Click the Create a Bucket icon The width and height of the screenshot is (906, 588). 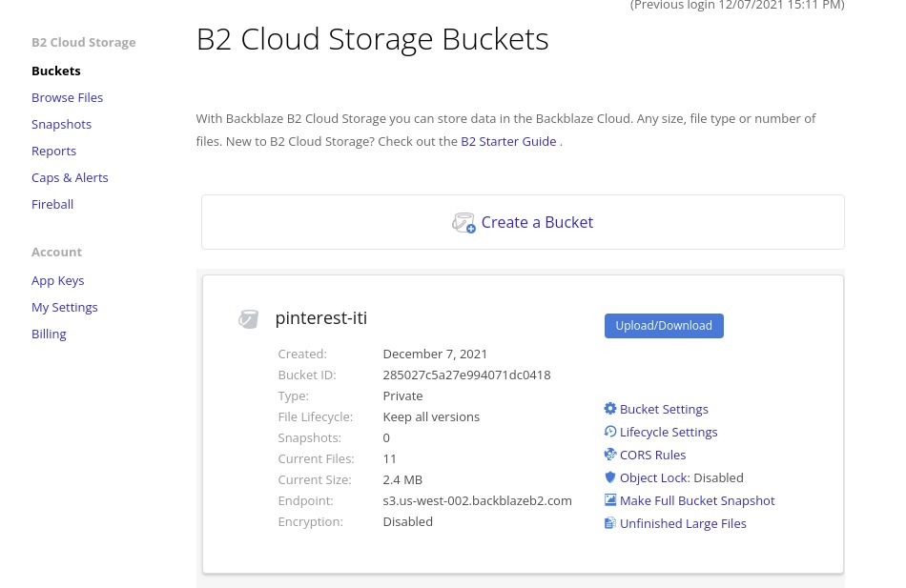[x=463, y=222]
